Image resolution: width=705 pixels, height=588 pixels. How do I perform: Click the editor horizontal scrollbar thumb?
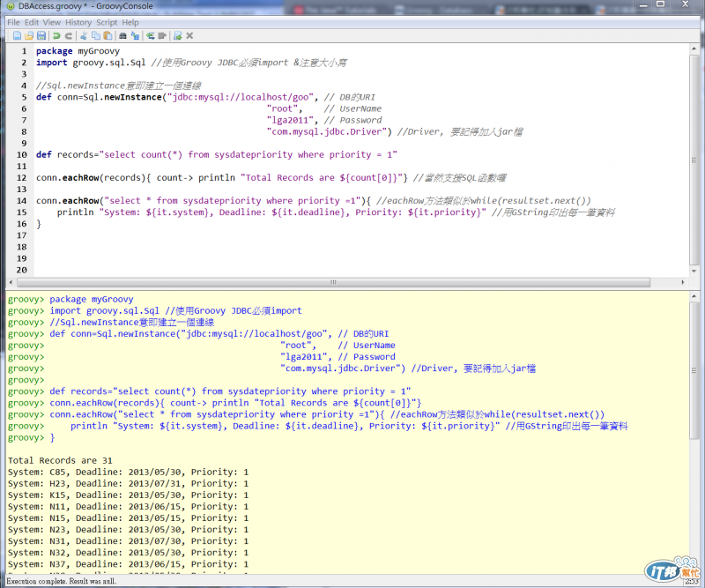tap(333, 282)
